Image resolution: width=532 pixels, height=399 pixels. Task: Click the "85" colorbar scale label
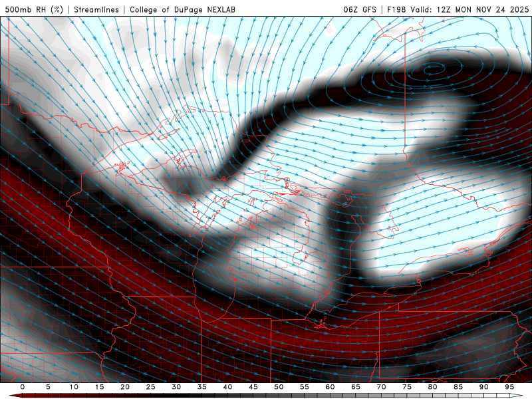(458, 387)
